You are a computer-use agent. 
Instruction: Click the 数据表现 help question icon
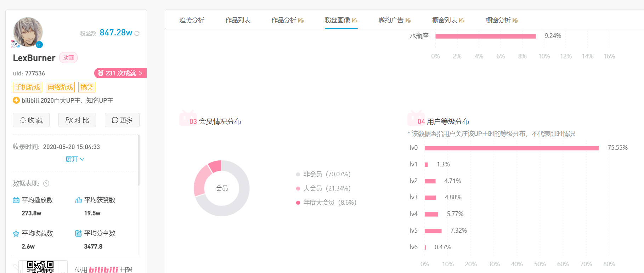(46, 183)
